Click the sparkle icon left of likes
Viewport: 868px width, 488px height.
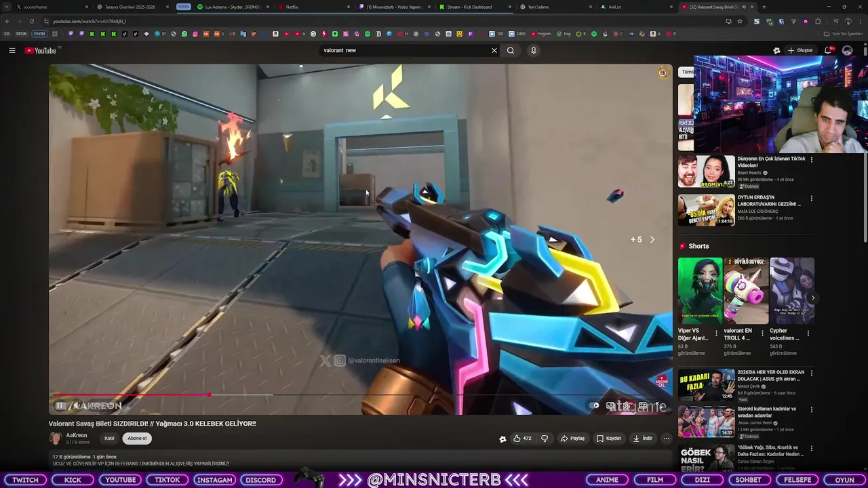[502, 439]
